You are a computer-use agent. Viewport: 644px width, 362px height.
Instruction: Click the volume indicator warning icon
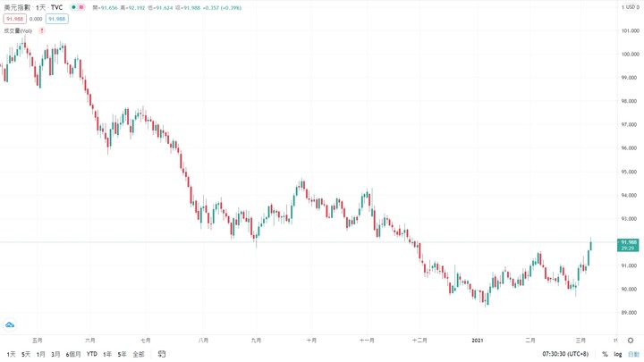tap(42, 30)
